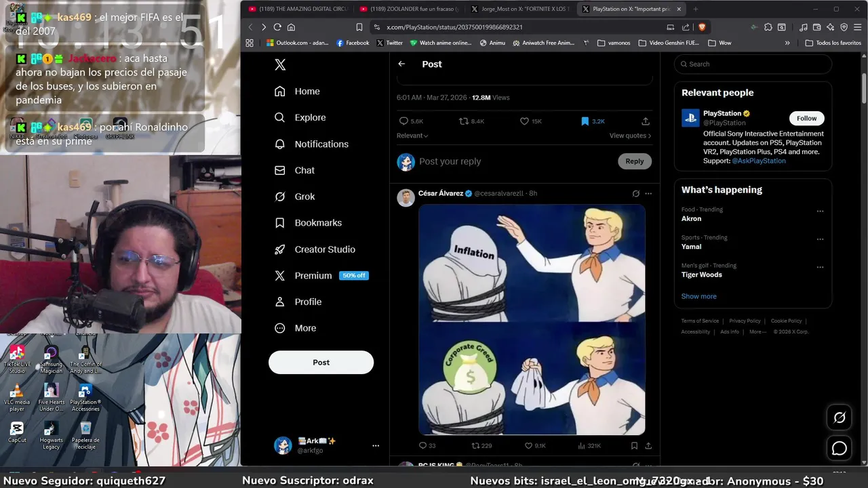Open Bookmarks in the sidebar
The width and height of the screenshot is (868, 488).
point(308,223)
